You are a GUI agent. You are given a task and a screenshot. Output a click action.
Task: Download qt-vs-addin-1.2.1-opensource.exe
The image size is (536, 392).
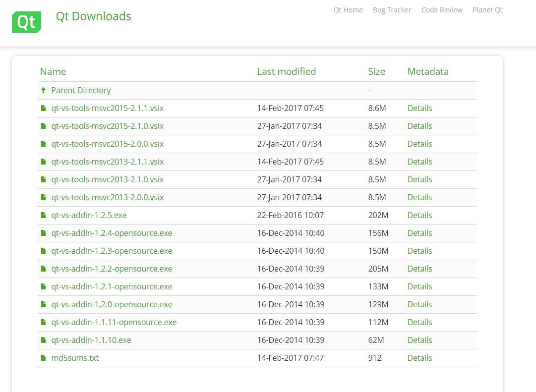112,286
